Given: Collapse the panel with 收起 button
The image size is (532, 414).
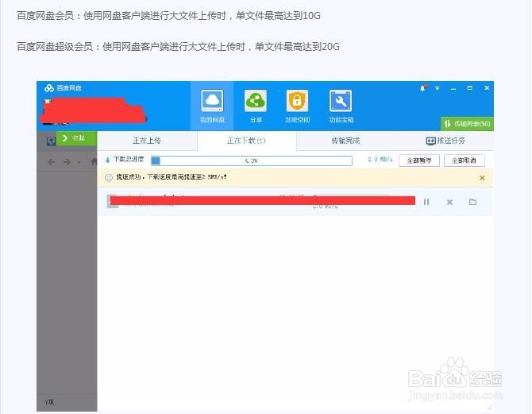Looking at the screenshot, I should point(76,138).
